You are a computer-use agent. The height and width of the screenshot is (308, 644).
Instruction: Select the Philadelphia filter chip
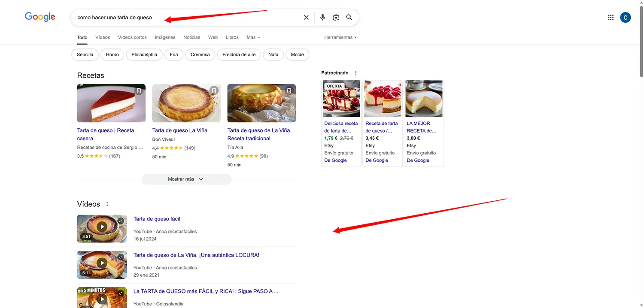[144, 54]
